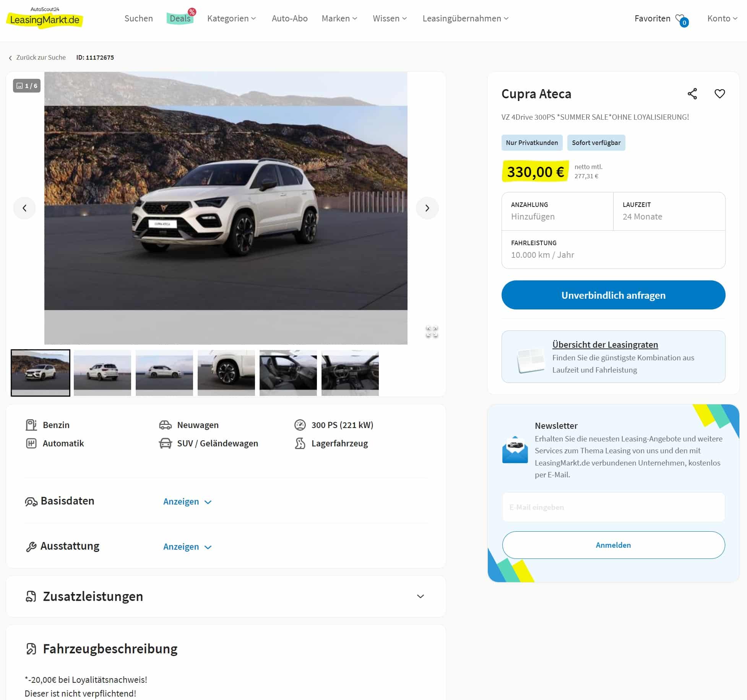Click the 330,00 € price
This screenshot has height=700, width=747.
tap(535, 172)
